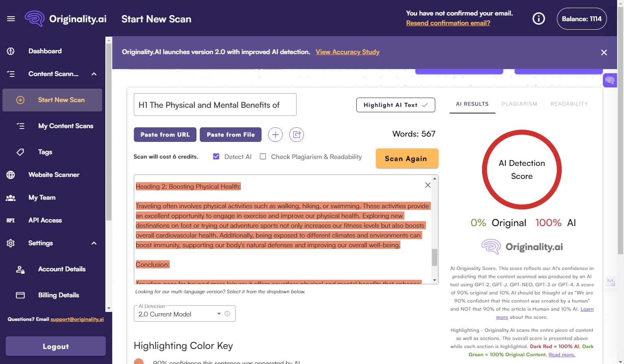Image resolution: width=624 pixels, height=364 pixels.
Task: Open the AI Detection model dropdown
Action: [218, 314]
